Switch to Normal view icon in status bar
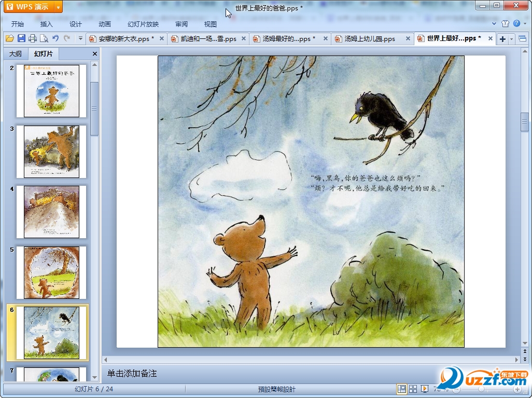Image resolution: width=532 pixels, height=398 pixels. coord(402,389)
